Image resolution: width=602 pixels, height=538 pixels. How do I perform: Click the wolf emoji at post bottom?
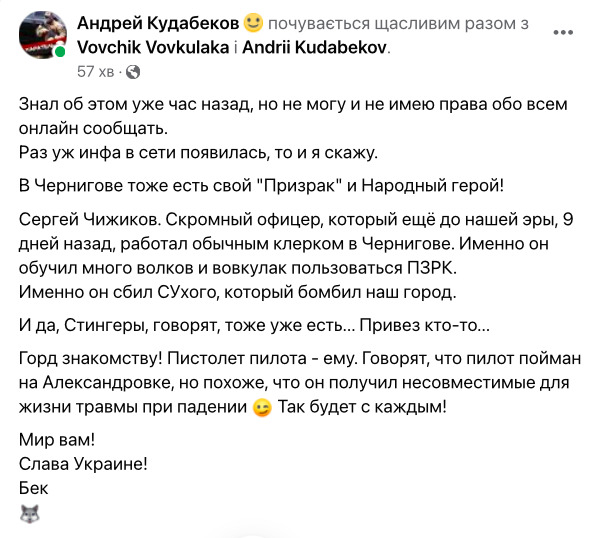click(x=29, y=514)
